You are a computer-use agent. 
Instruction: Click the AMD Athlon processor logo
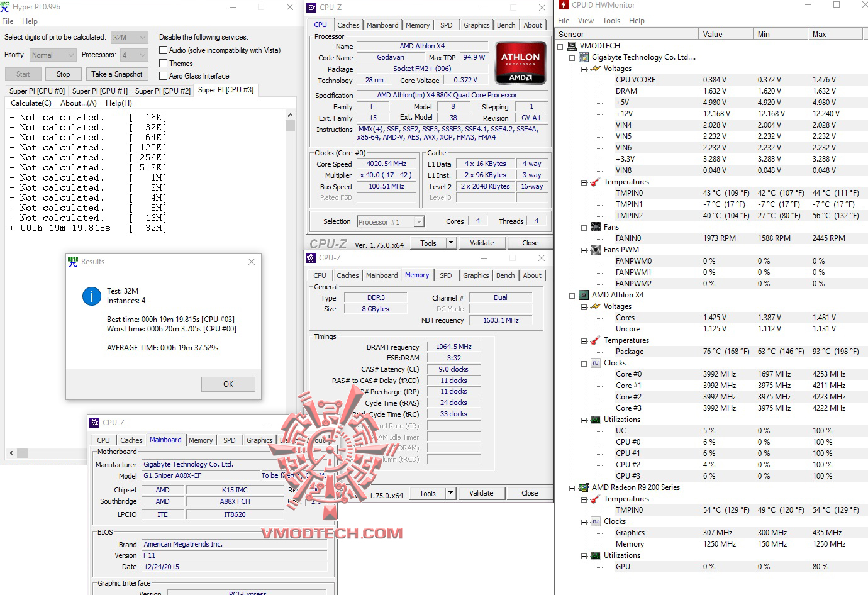(x=520, y=62)
